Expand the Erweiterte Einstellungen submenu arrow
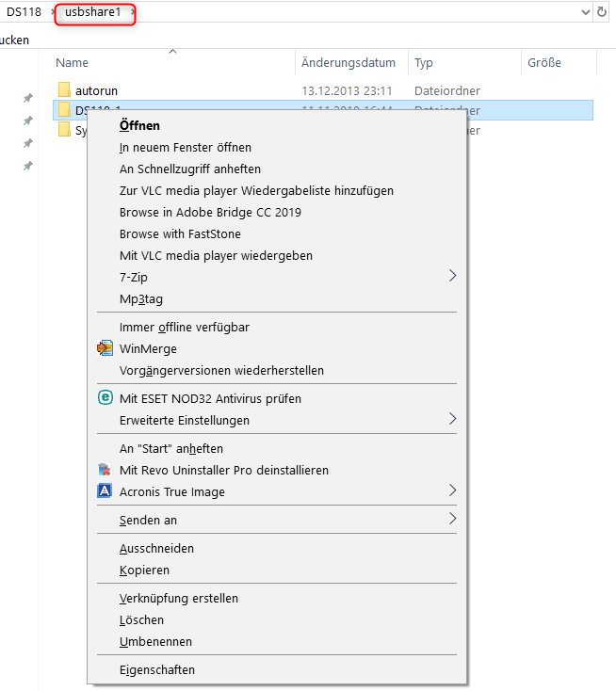The width and height of the screenshot is (616, 691). tap(452, 419)
